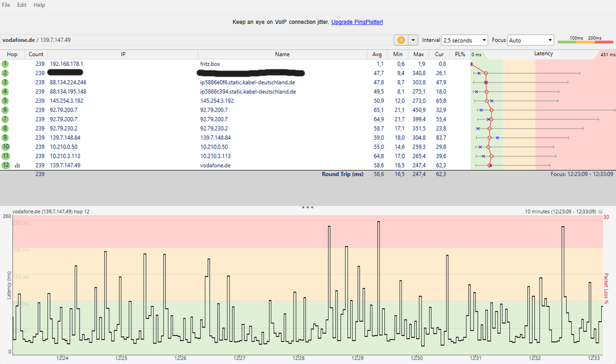Click the hop 12 green circle icon
616x364 pixels.
click(x=5, y=165)
